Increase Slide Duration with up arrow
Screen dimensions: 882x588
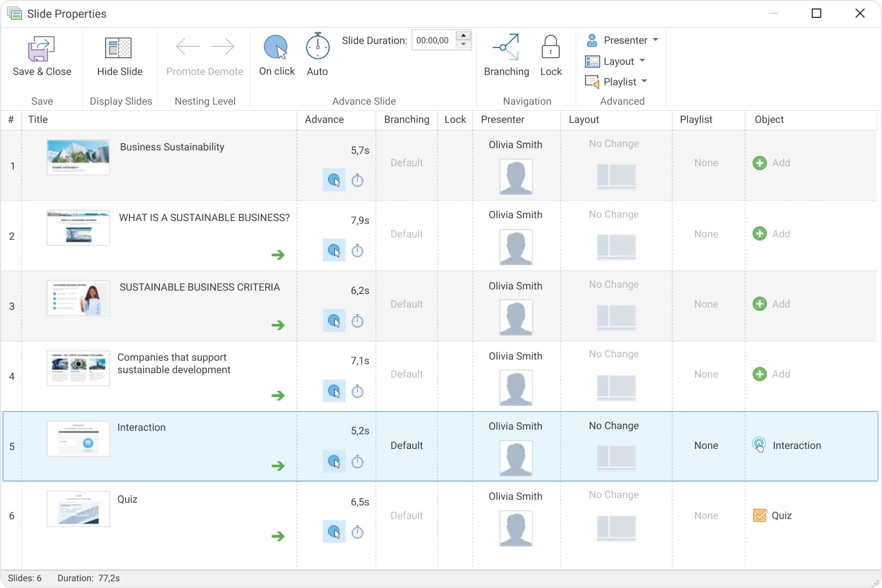463,36
